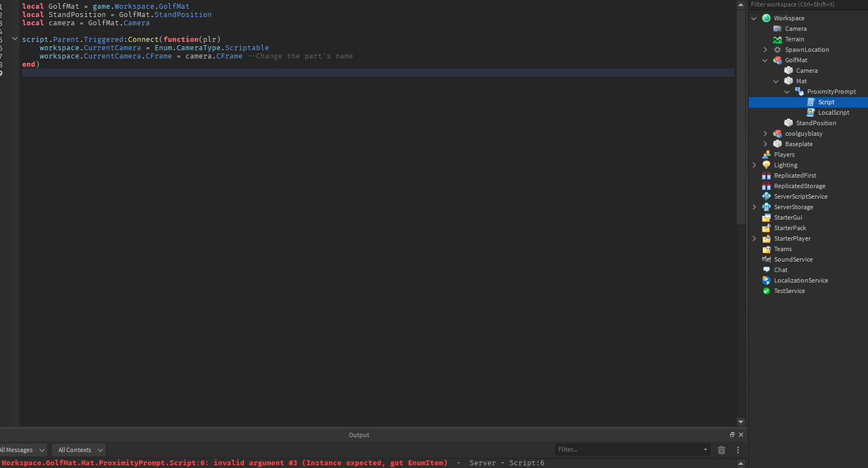Select StarterPack in the Explorer
Viewport: 868px width, 468px height.
tap(790, 228)
